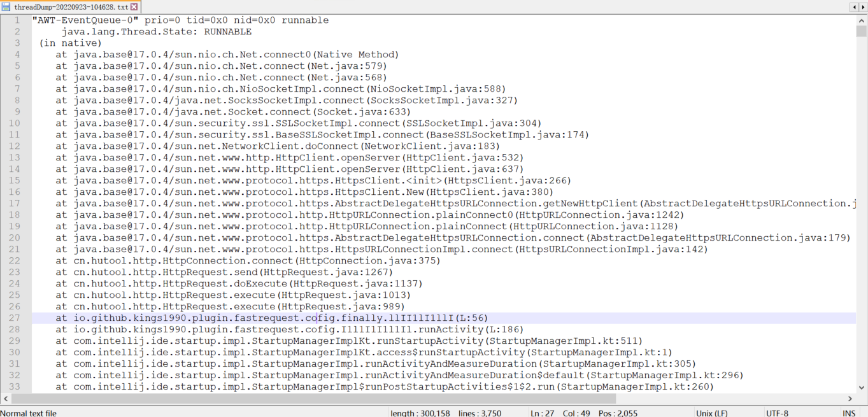This screenshot has width=868, height=417.
Task: Click 'HttpsClient.New' on line 16
Action: (x=379, y=192)
